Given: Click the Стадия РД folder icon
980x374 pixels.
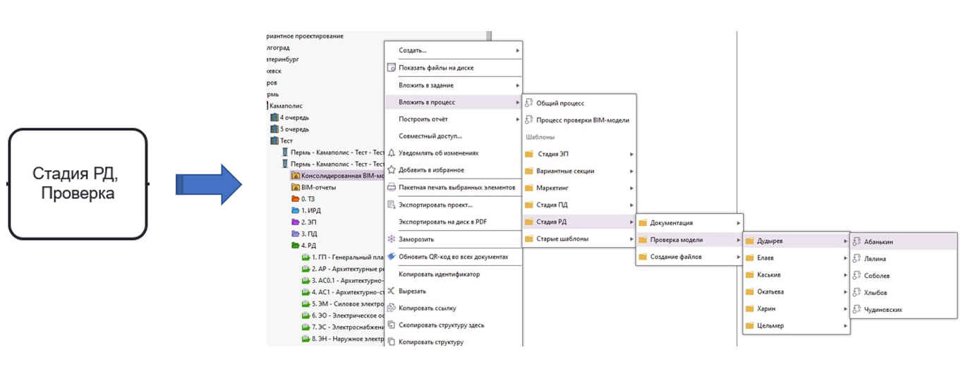Looking at the screenshot, I should [529, 222].
